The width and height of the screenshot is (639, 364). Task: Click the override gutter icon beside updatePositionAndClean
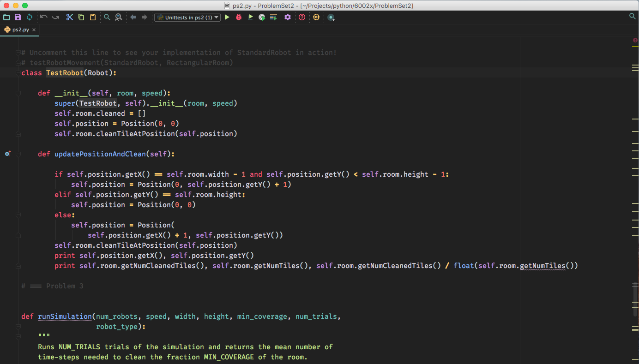[7, 154]
